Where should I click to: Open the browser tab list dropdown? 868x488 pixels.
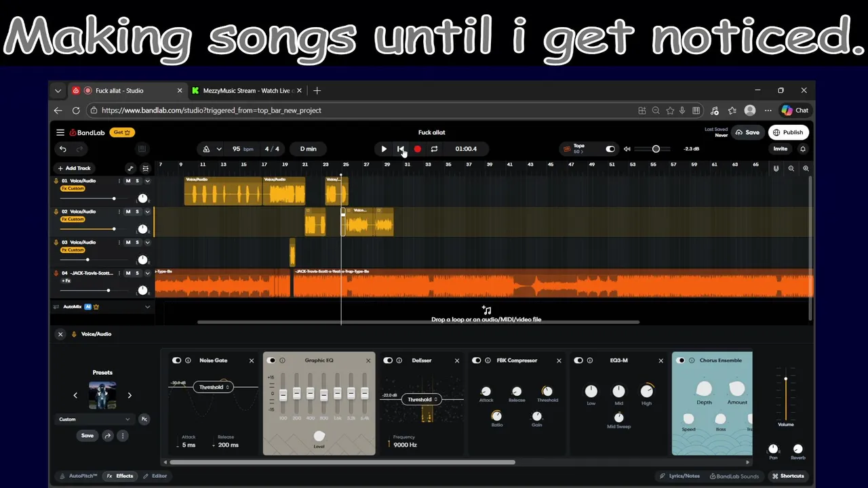[x=58, y=91]
